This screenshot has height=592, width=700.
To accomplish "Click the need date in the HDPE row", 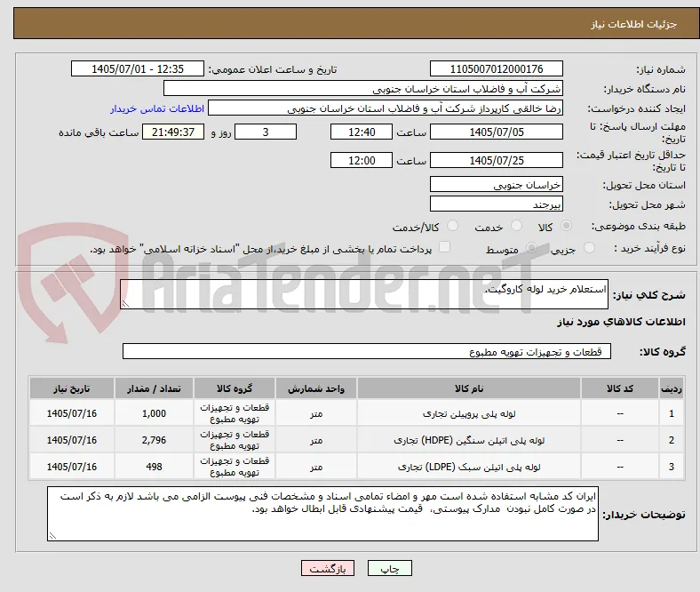I will (72, 440).
